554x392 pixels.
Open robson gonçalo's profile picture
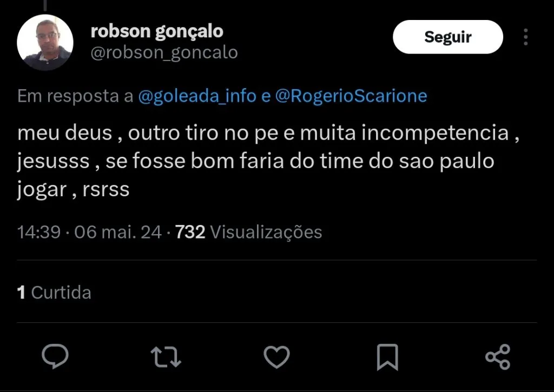(x=45, y=43)
